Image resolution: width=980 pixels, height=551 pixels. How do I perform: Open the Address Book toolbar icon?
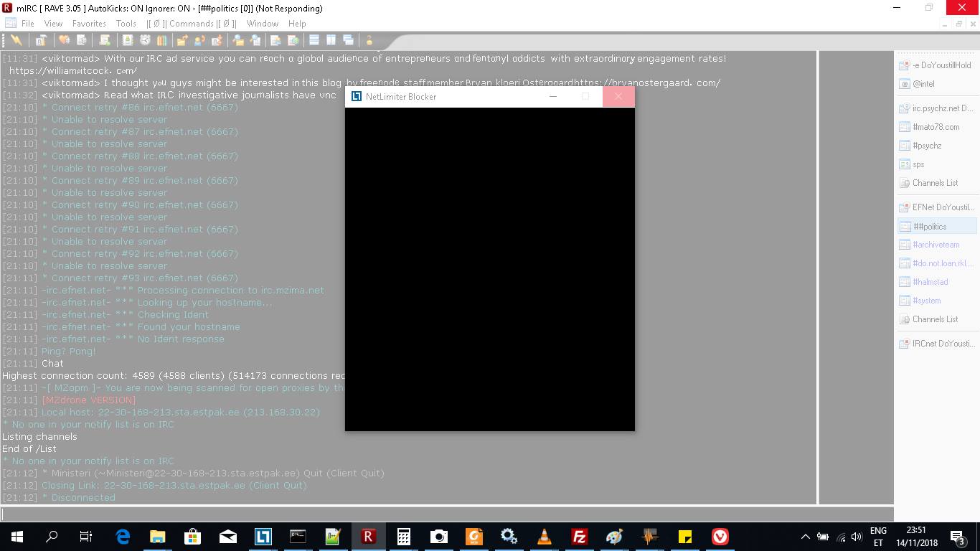click(x=128, y=40)
